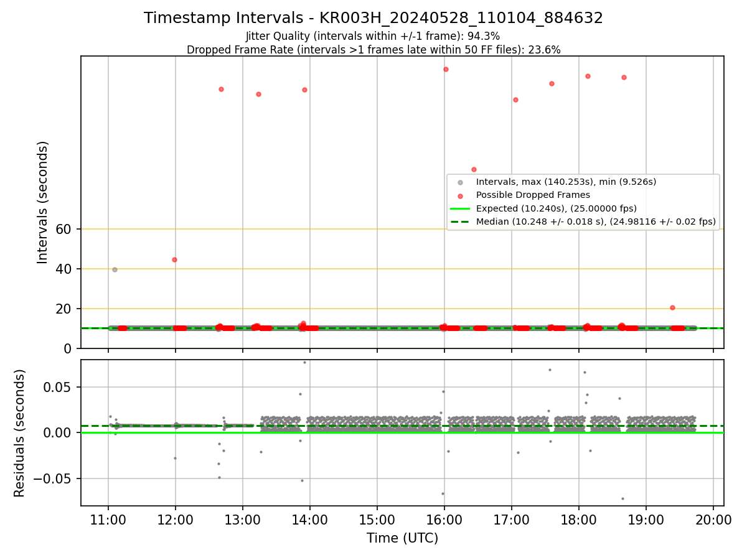Click the top red outlier point near 18:40
The height and width of the screenshot is (560, 747).
point(624,77)
